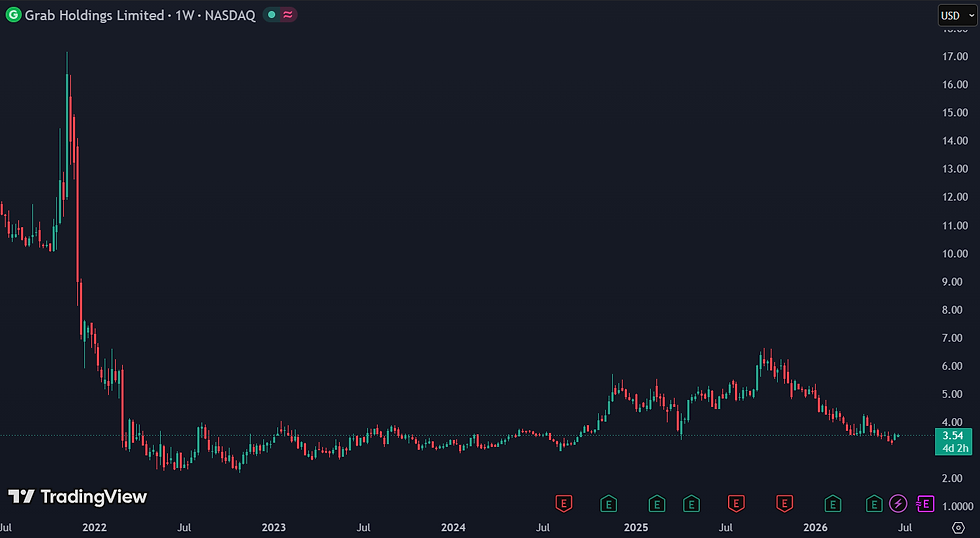
Task: Open green earnings marker beside purple lightning icon
Action: [874, 503]
